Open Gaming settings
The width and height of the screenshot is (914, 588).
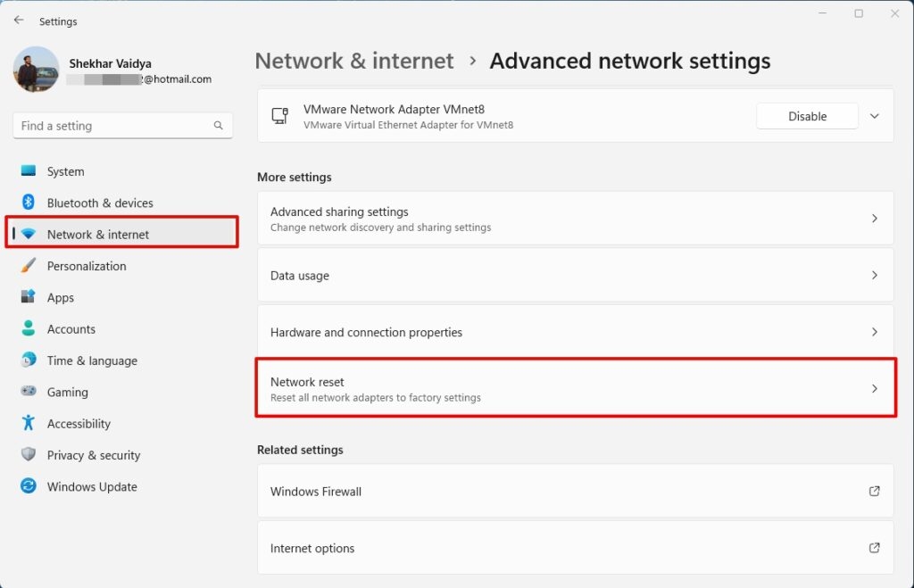[x=122, y=392]
